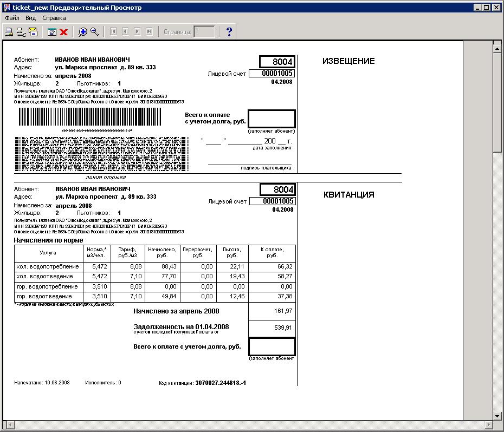504x432 pixels.
Task: Click the send by mail envelope icon
Action: (33, 32)
